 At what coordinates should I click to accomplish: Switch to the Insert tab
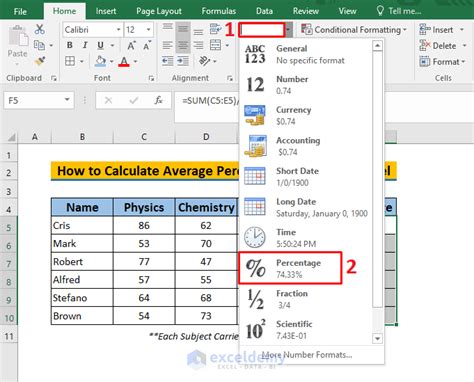pyautogui.click(x=106, y=11)
